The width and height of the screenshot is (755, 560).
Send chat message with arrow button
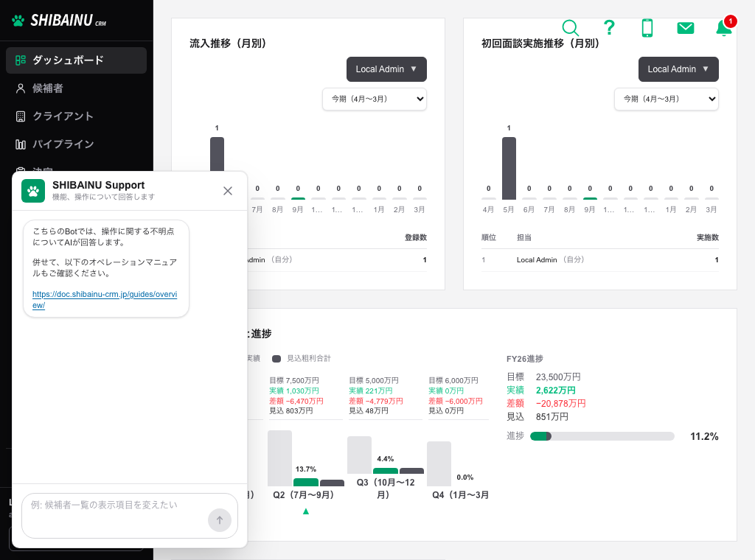(x=220, y=520)
